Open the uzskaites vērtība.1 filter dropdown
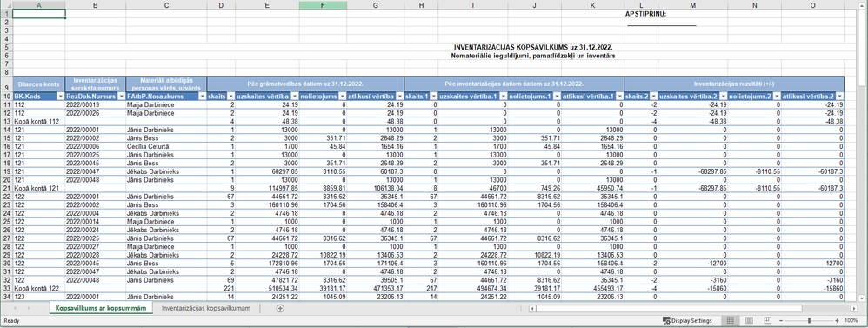Viewport: 868px width, 328px height. pos(503,97)
